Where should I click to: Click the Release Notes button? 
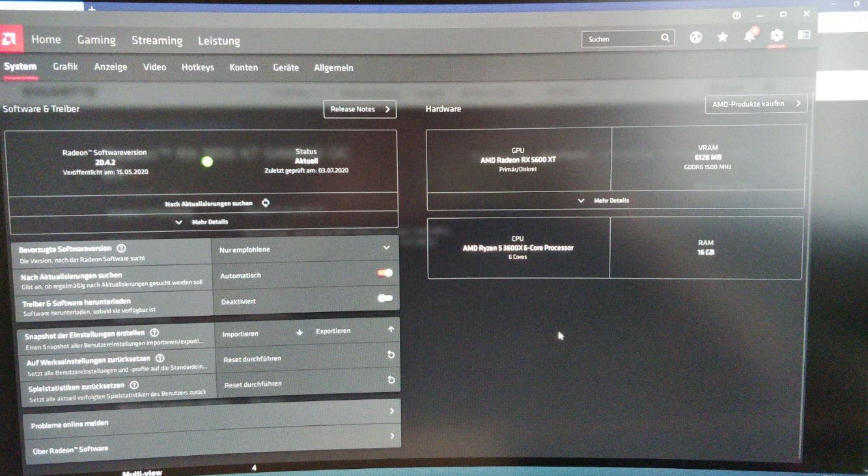point(360,109)
